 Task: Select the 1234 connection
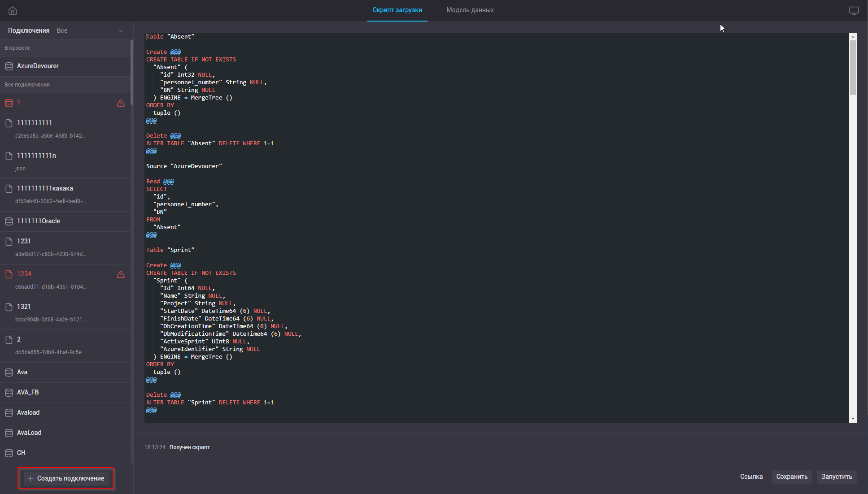click(x=65, y=281)
